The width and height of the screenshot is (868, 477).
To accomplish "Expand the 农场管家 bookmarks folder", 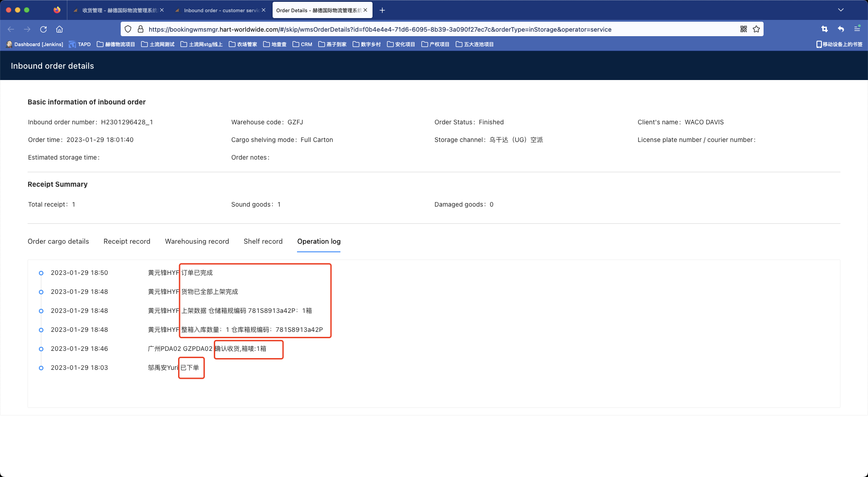I will (243, 44).
